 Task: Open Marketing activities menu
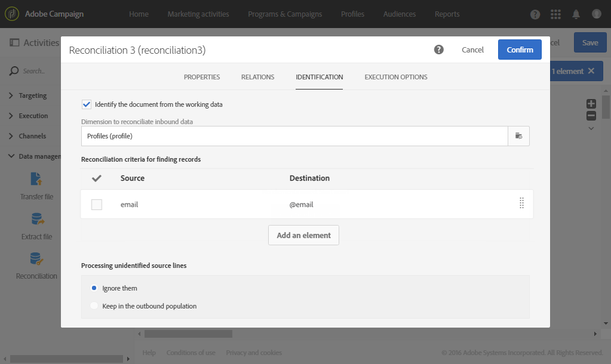click(x=198, y=14)
